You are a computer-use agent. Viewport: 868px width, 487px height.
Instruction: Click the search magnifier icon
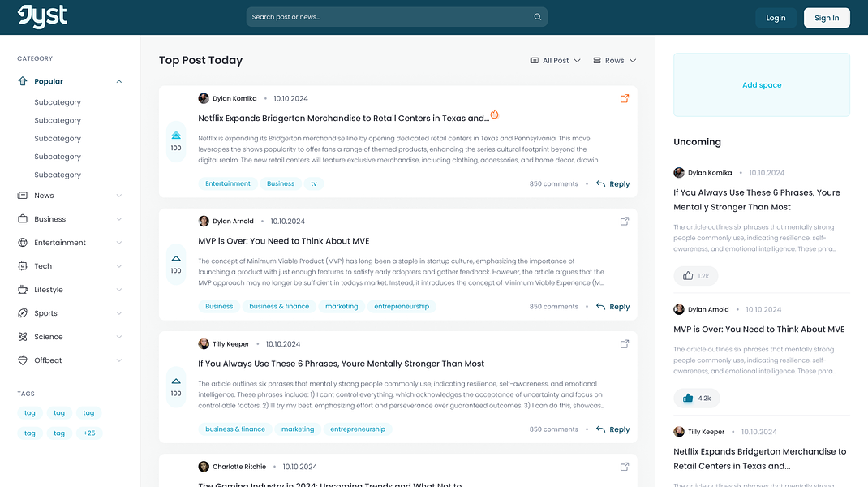[538, 16]
